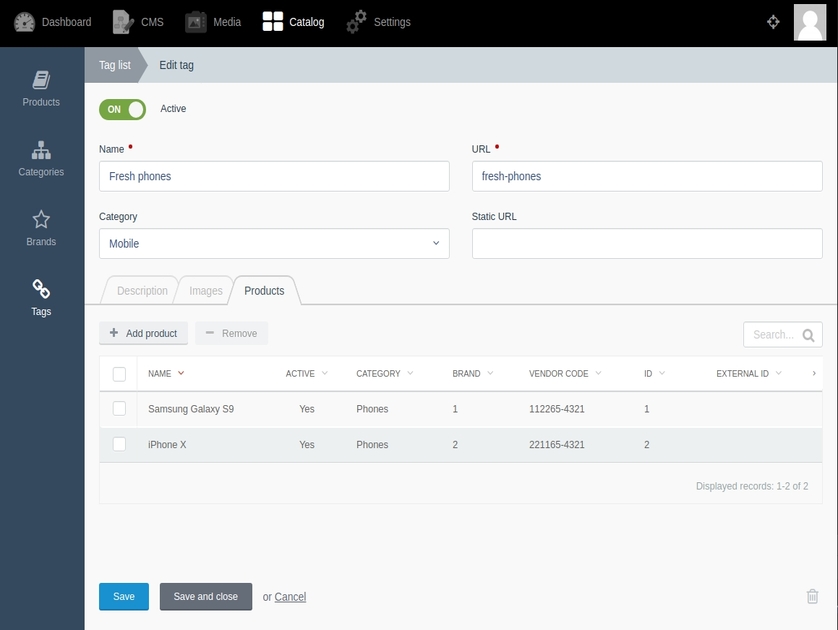Open the user avatar menu
This screenshot has width=838, height=630.
810,22
